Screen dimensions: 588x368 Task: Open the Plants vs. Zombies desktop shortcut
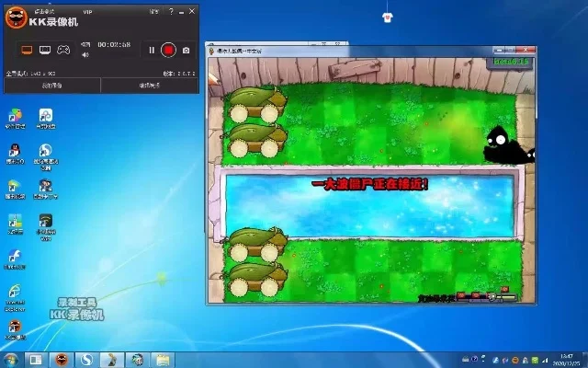point(46,190)
